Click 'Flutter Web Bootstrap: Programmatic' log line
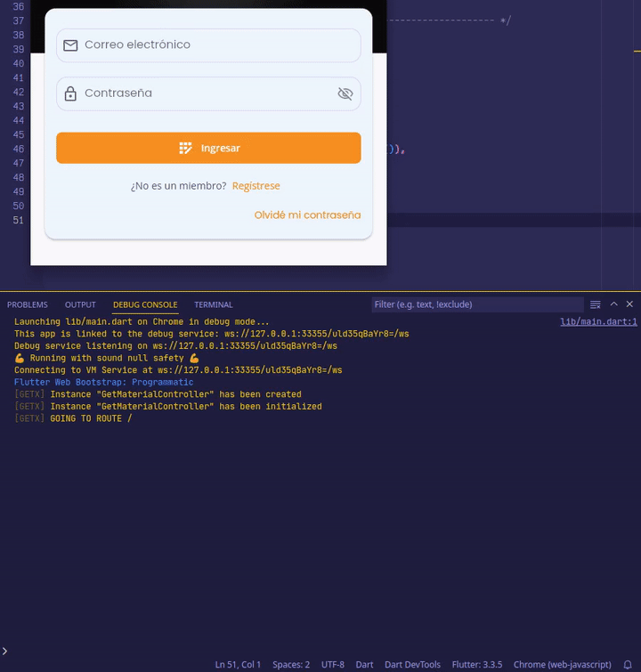 pyautogui.click(x=104, y=383)
